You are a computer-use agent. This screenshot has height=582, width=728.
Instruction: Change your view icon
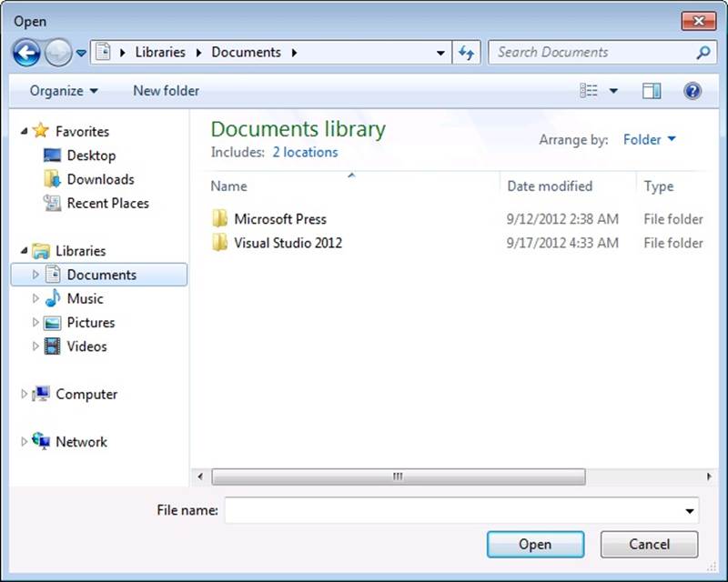click(589, 91)
